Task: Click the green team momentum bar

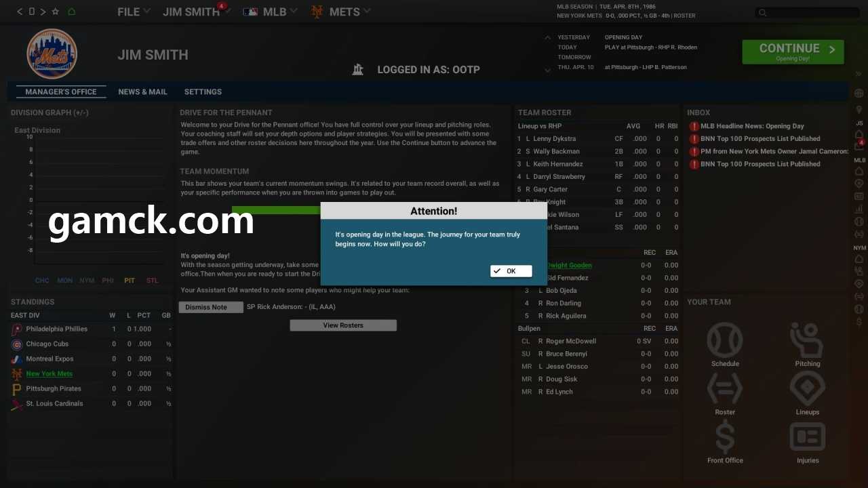Action: [x=276, y=210]
